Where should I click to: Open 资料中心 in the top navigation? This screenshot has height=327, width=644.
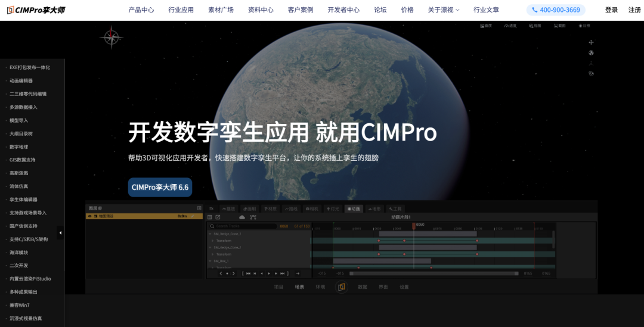pyautogui.click(x=261, y=10)
